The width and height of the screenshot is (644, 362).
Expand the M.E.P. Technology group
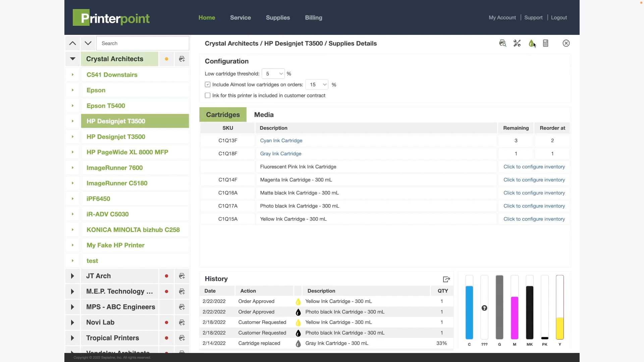click(72, 292)
